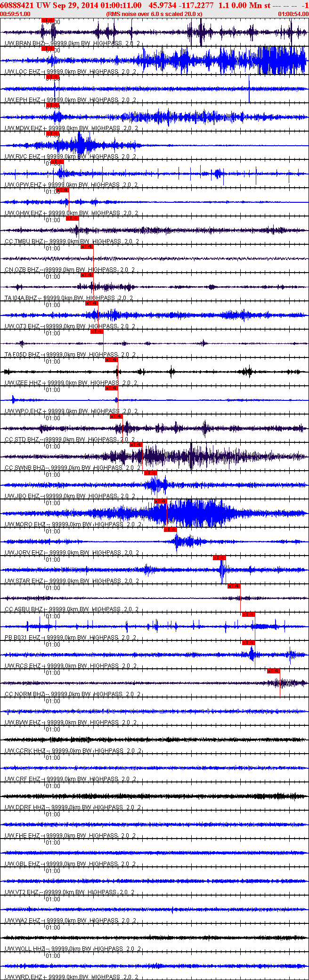The height and width of the screenshot is (980, 309).
Task: Click the UW.GPW EHZ station label
Action: [x=23, y=185]
